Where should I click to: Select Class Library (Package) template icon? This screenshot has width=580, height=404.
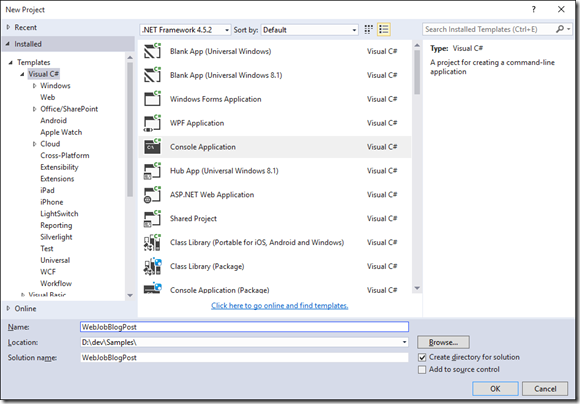[x=152, y=266]
